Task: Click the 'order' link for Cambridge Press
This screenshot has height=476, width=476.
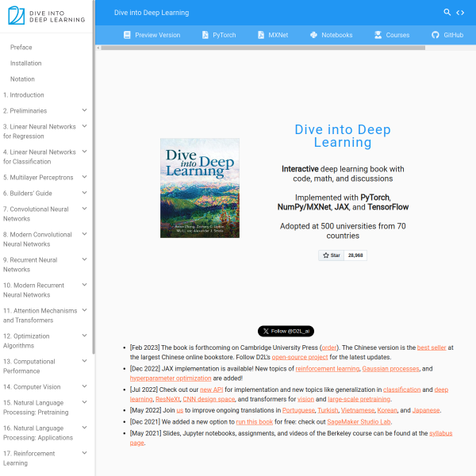Action: click(328, 347)
